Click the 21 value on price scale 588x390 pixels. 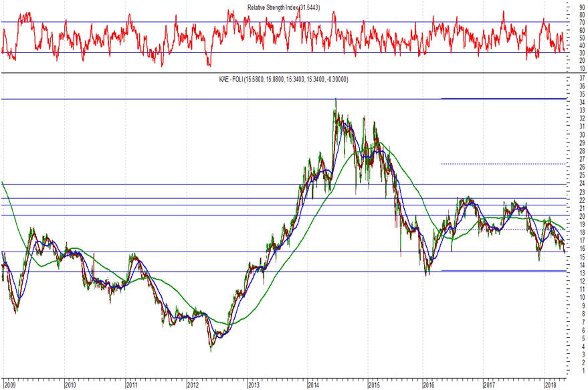582,209
